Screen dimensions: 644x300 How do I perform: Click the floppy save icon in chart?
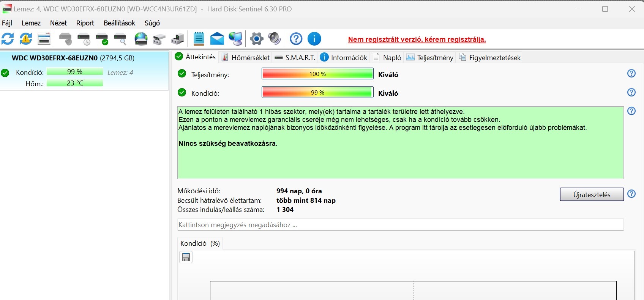186,257
